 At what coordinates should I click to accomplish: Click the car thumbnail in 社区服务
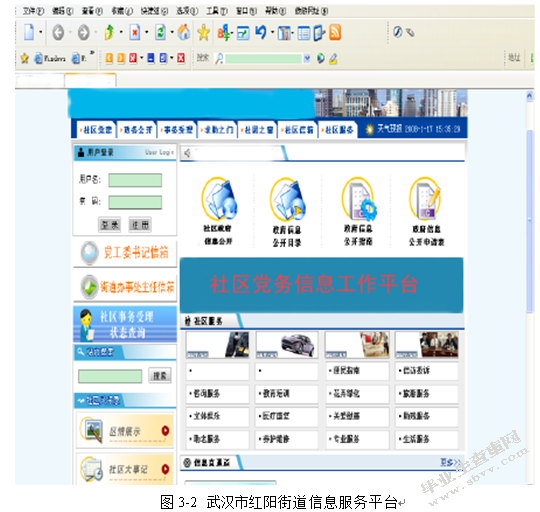pyautogui.click(x=287, y=345)
